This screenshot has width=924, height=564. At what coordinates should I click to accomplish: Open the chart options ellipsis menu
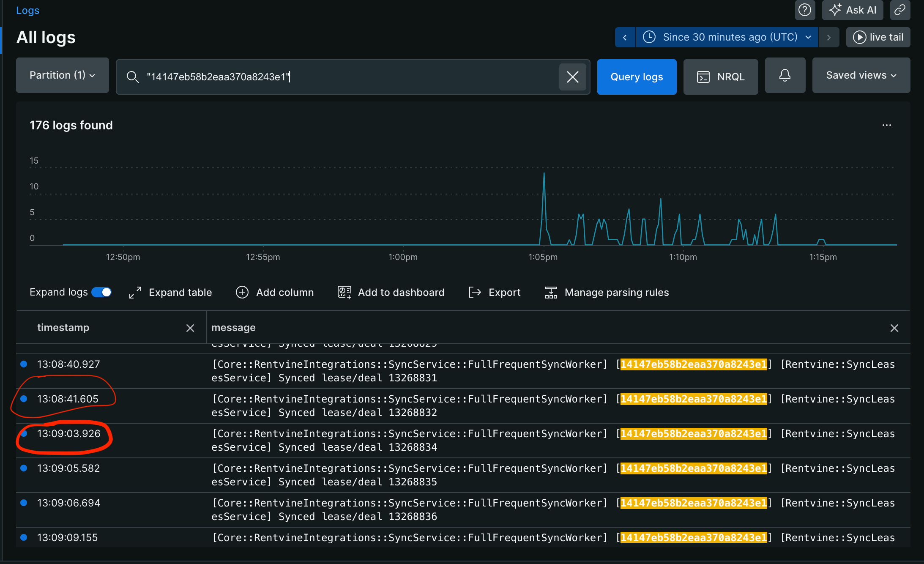coord(886,125)
